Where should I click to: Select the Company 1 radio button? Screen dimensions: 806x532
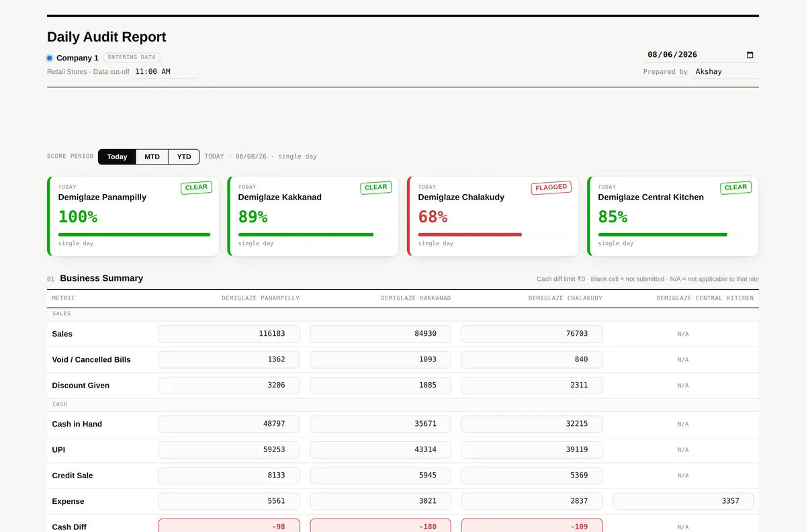pos(50,58)
